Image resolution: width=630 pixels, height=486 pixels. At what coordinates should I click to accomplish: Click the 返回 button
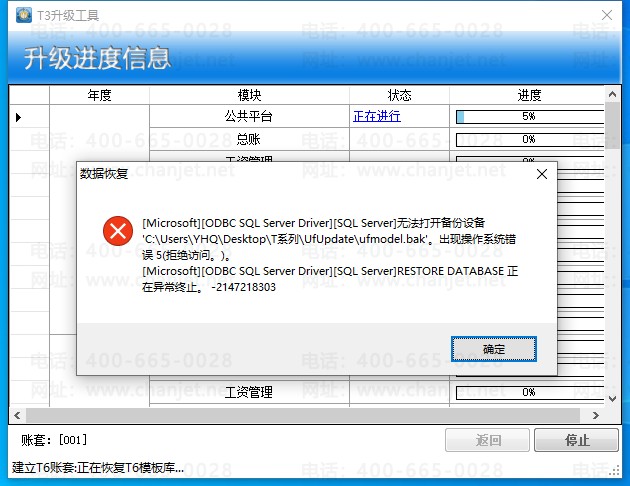click(x=487, y=440)
